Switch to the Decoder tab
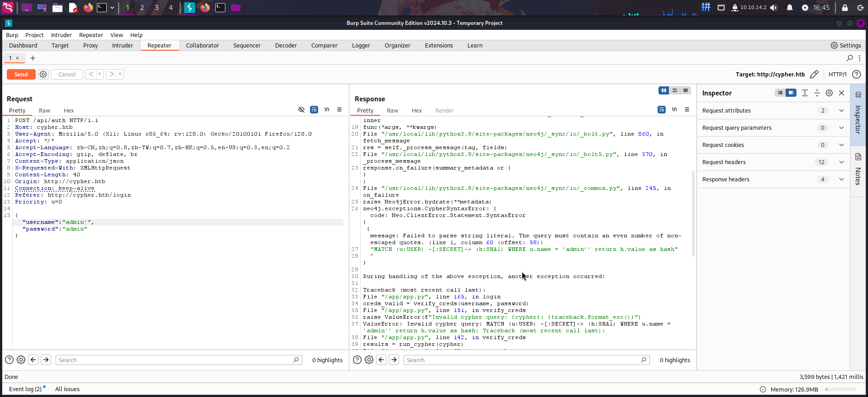 click(286, 45)
